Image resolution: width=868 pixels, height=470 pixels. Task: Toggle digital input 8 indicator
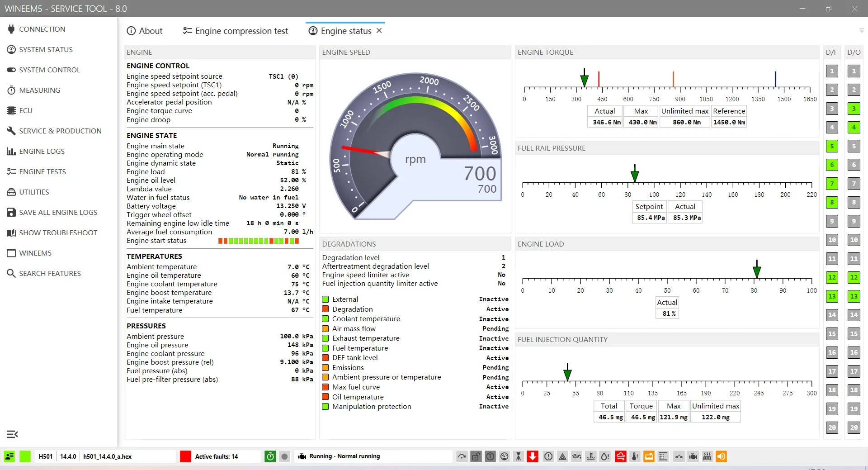point(832,202)
